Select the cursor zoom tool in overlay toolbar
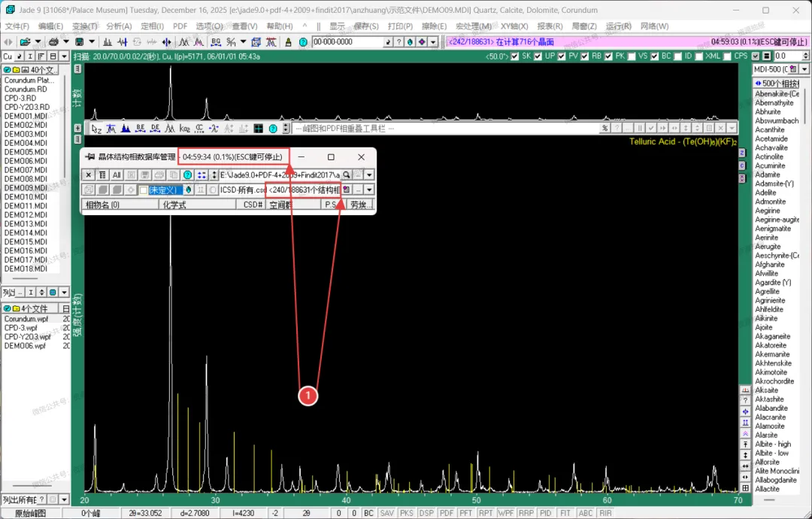Viewport: 812px width, 519px height. 96,129
